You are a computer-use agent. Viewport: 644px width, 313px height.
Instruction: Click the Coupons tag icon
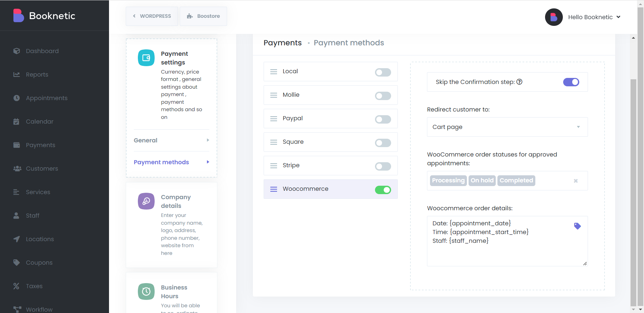pyautogui.click(x=16, y=263)
